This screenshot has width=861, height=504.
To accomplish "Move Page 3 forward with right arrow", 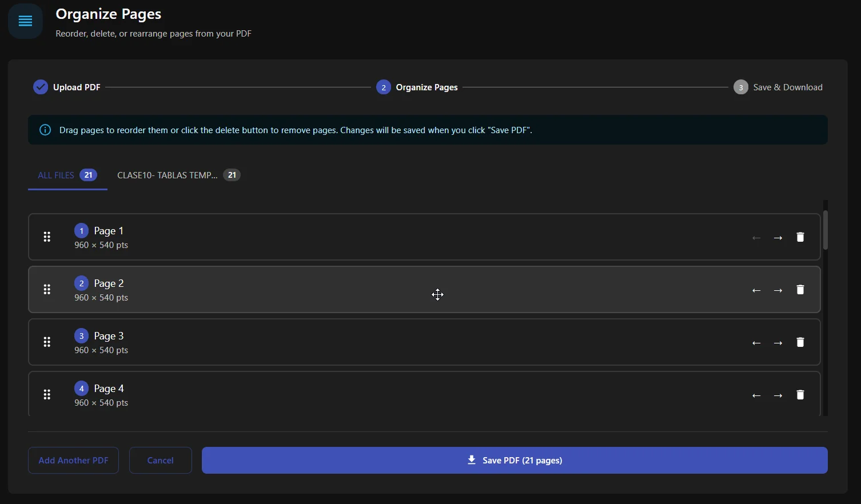I will pyautogui.click(x=778, y=343).
